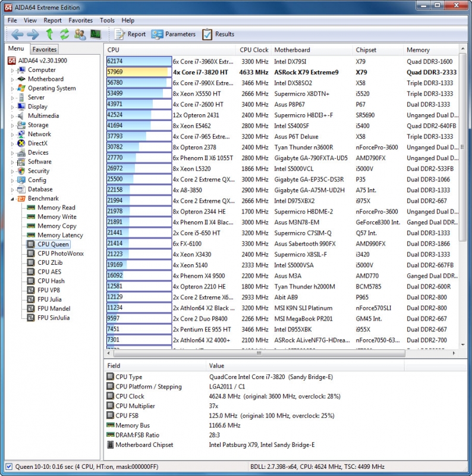
Task: Expand the Computer tree node
Action: [x=12, y=70]
